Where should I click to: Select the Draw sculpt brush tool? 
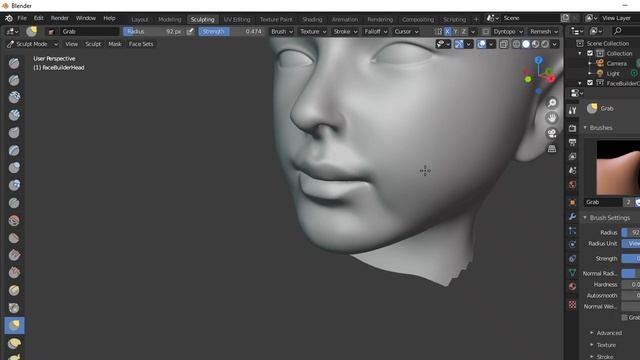click(x=14, y=63)
